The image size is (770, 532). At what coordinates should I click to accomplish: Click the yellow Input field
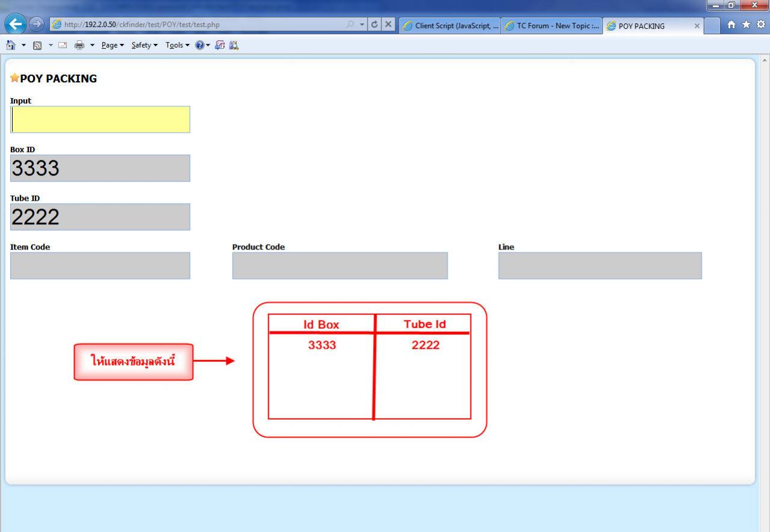[100, 120]
